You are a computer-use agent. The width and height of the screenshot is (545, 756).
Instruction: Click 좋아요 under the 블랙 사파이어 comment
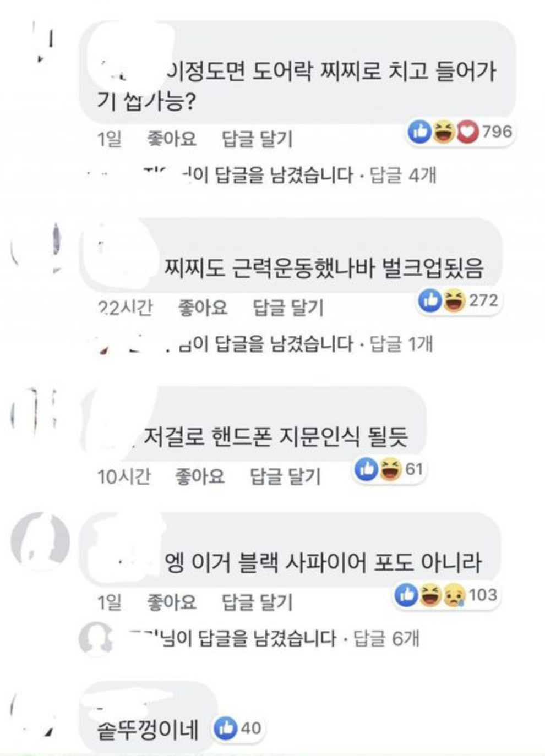click(x=171, y=602)
